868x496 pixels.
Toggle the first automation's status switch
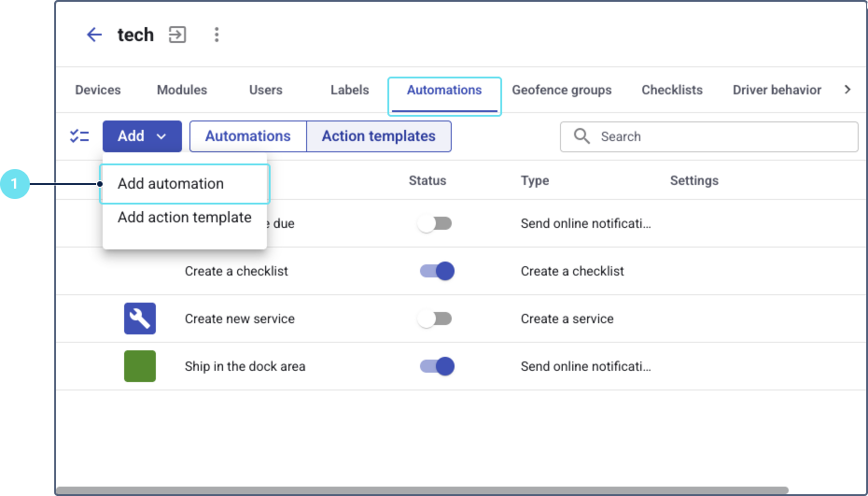(x=435, y=223)
